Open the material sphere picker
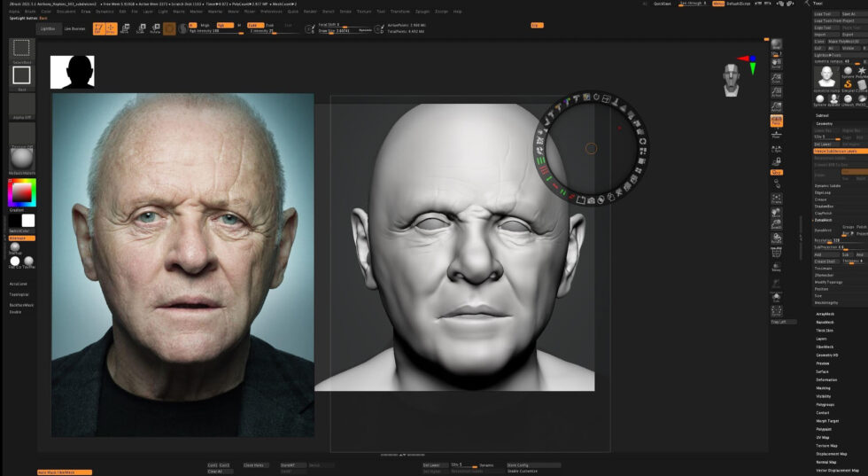The image size is (868, 476). pyautogui.click(x=21, y=156)
